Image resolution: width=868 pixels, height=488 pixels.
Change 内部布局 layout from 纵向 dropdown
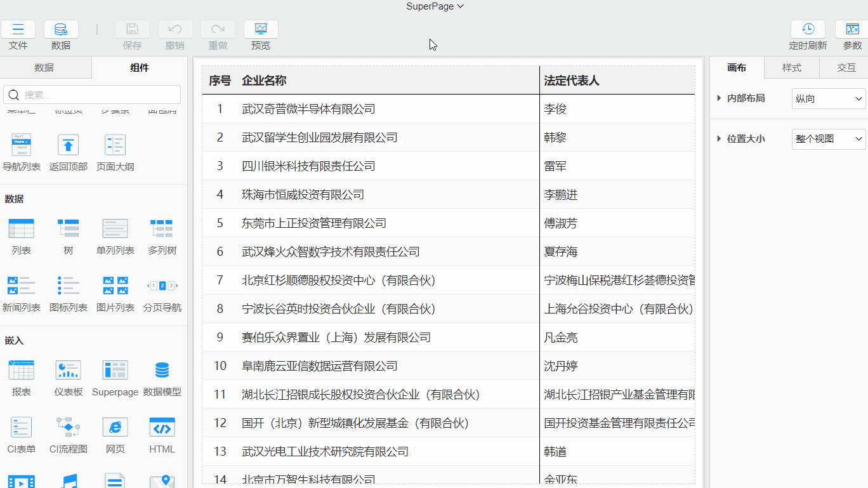(828, 98)
